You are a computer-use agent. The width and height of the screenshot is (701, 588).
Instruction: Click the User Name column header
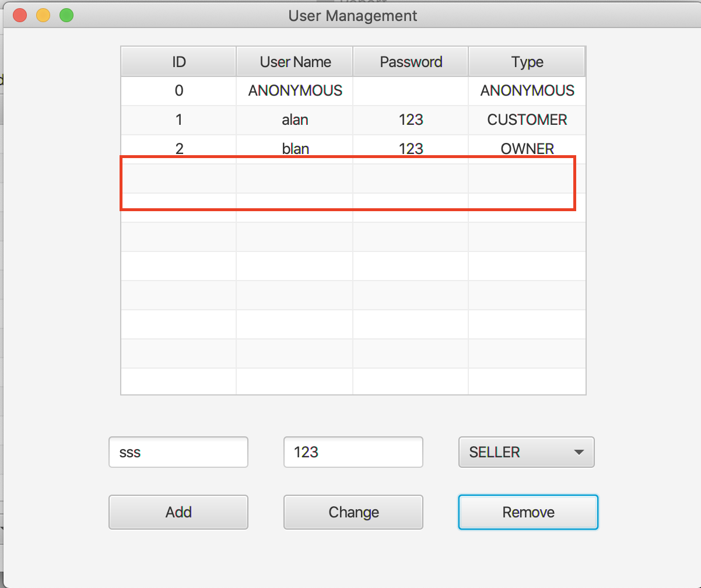click(x=295, y=61)
